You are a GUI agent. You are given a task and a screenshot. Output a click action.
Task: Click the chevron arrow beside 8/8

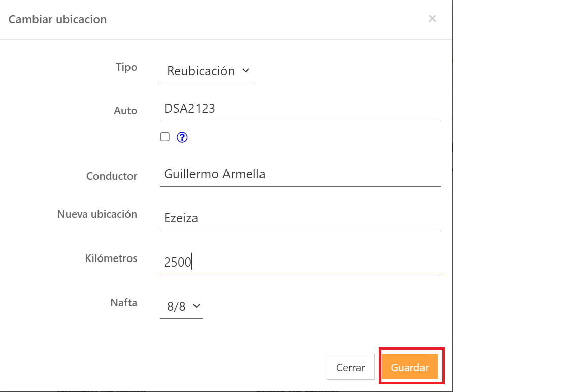(197, 306)
